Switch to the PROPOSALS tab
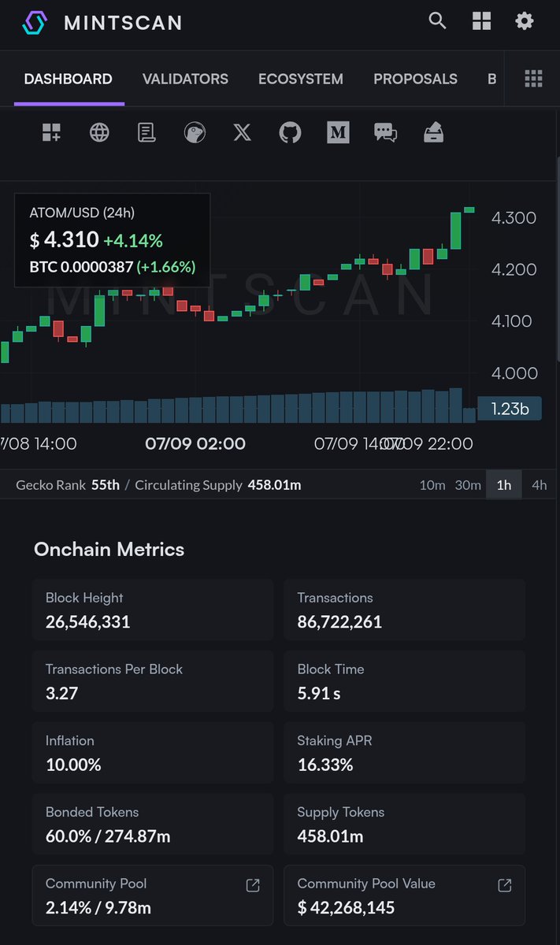The height and width of the screenshot is (945, 560). (x=415, y=79)
